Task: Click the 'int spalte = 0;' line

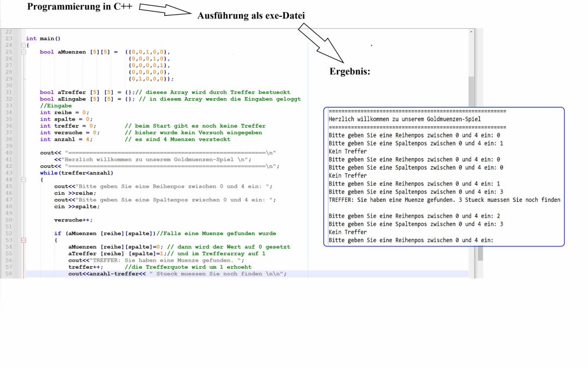Action: tap(66, 119)
